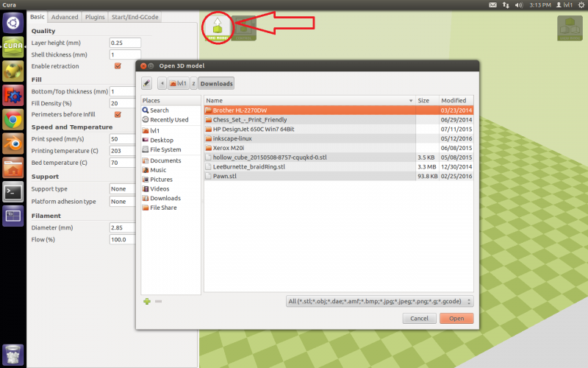Click the workspace switcher launcher icon
The height and width of the screenshot is (368, 588).
[x=13, y=216]
